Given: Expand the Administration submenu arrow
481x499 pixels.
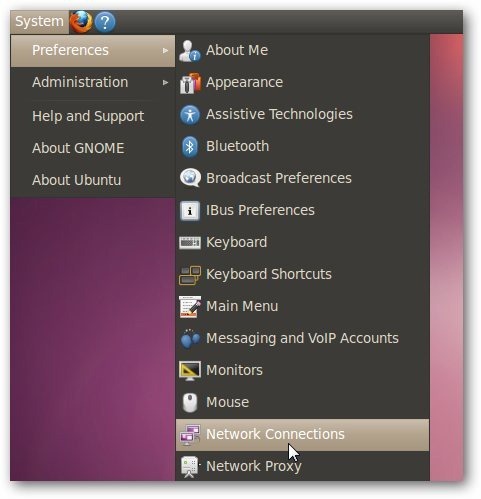Looking at the screenshot, I should pyautogui.click(x=165, y=83).
